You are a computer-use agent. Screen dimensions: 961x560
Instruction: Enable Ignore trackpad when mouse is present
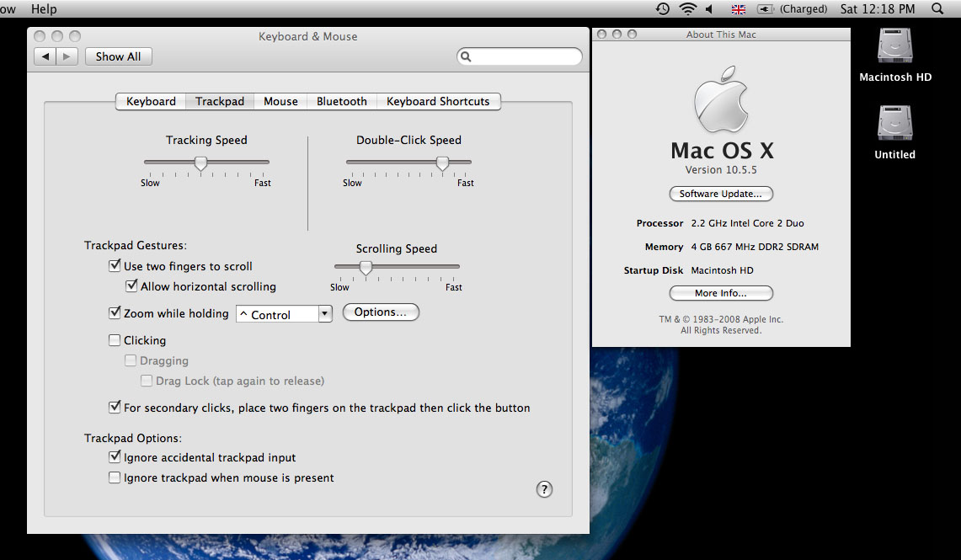click(115, 477)
